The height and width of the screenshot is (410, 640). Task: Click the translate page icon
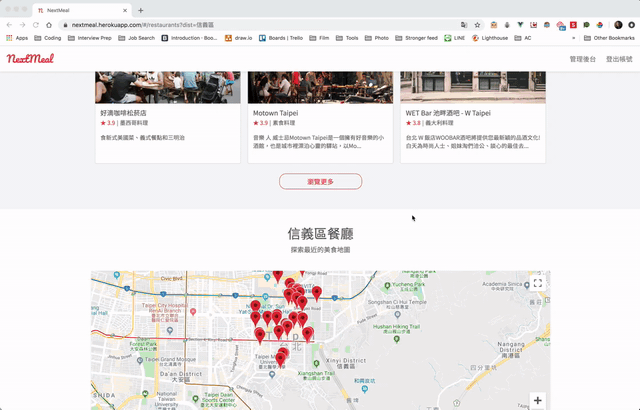tap(464, 25)
